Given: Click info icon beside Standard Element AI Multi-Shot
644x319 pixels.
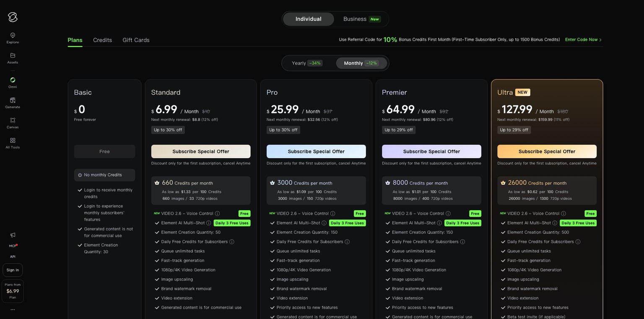Looking at the screenshot, I should pos(208,223).
